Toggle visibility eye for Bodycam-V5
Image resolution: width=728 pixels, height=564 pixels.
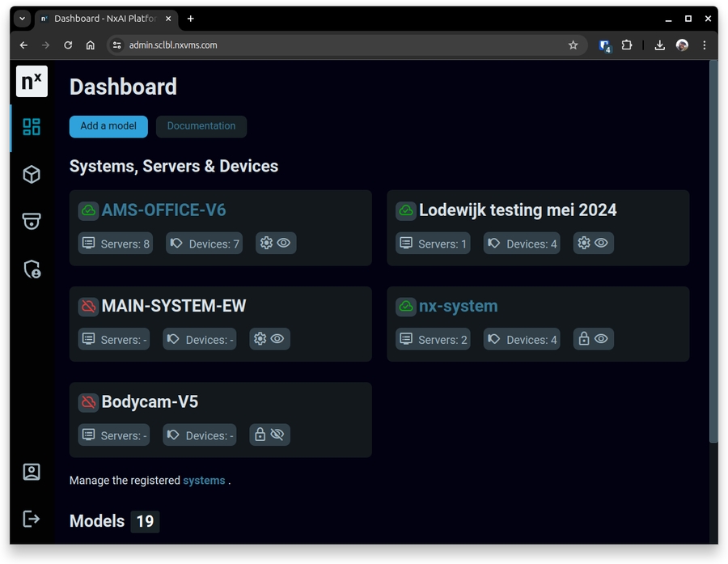(x=277, y=435)
